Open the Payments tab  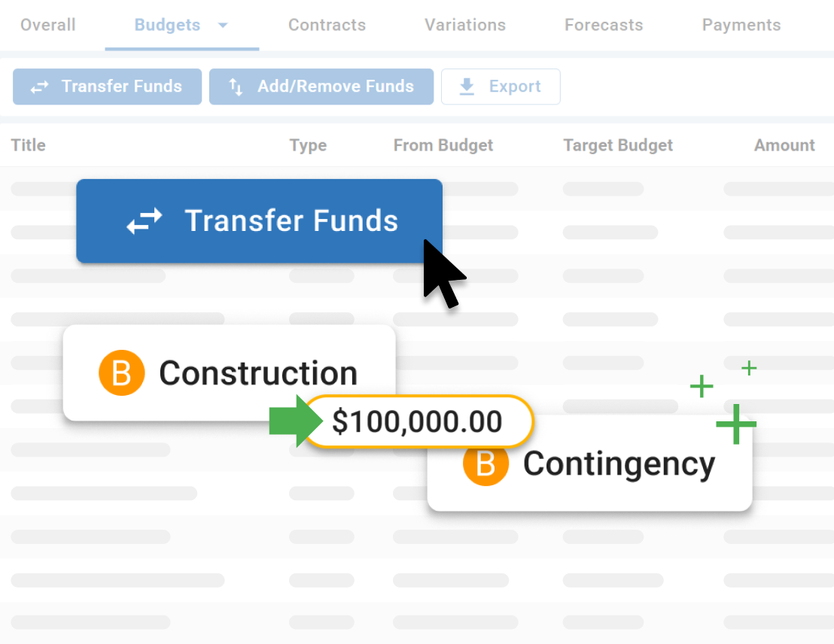click(741, 25)
